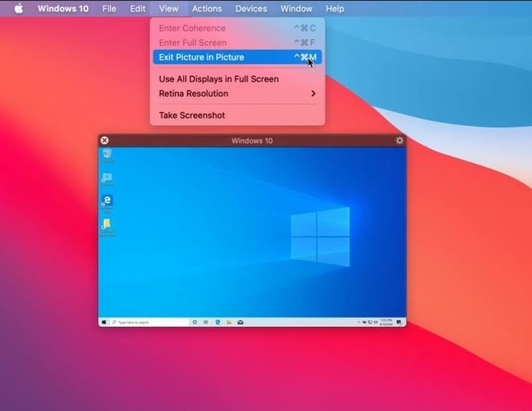This screenshot has width=532, height=411.
Task: Select the Microsoft Edge desktop shortcut
Action: tap(107, 202)
